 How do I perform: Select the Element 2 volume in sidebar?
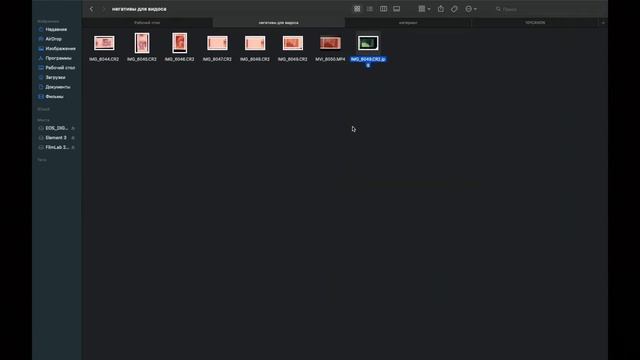coord(56,138)
